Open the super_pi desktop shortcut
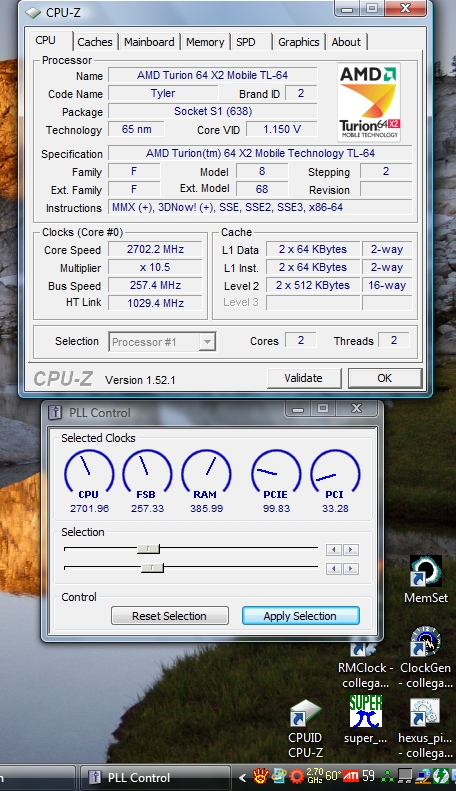The height and width of the screenshot is (791, 456). pyautogui.click(x=366, y=719)
